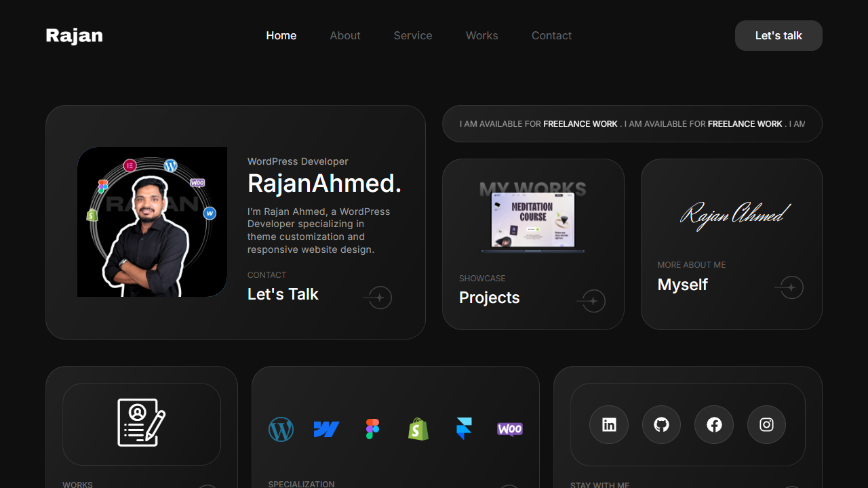Go to the About menu item
Screen dimensions: 868x488
pyautogui.click(x=345, y=35)
